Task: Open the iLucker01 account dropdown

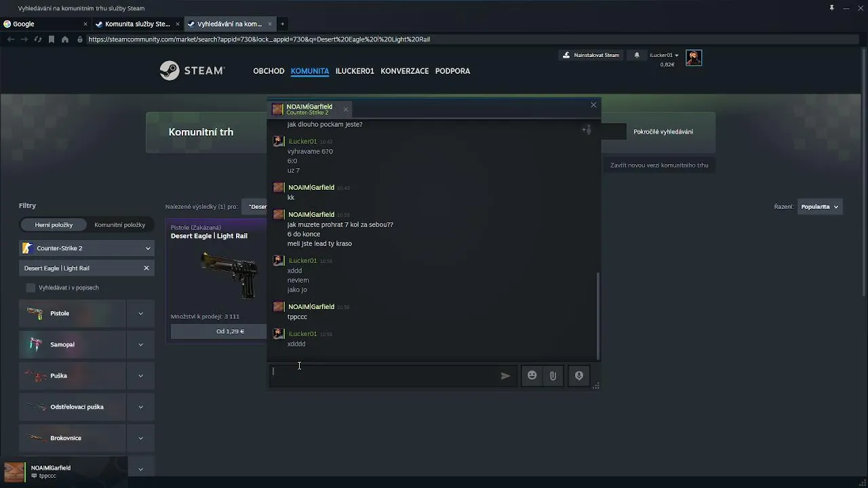Action: pos(664,55)
